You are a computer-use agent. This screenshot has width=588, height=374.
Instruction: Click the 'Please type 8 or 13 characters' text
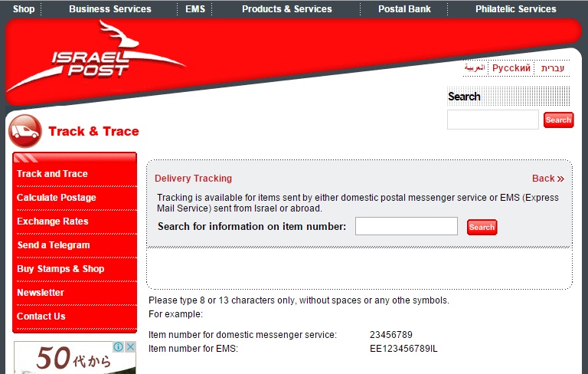click(299, 300)
